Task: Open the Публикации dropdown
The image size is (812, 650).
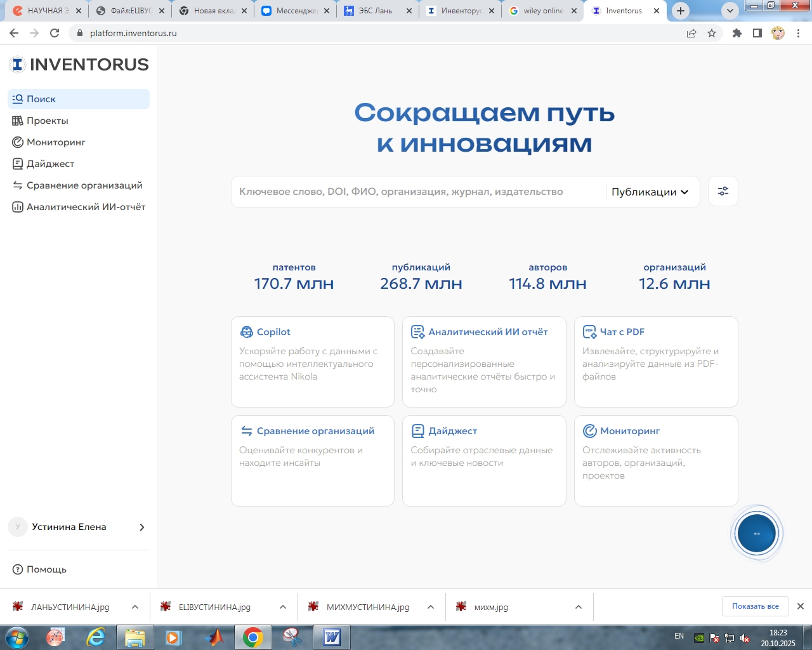Action: coord(650,191)
